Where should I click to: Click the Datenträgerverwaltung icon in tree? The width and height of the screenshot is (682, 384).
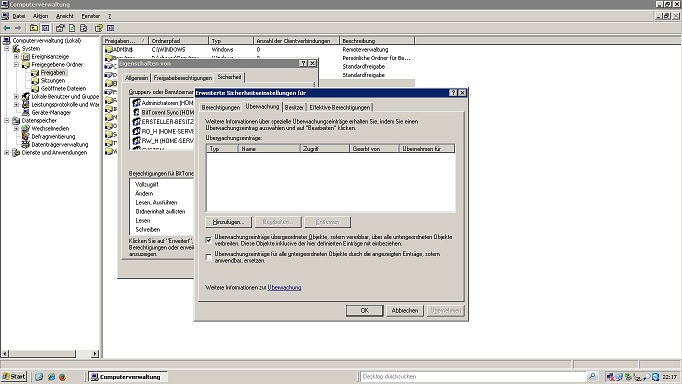(x=26, y=144)
